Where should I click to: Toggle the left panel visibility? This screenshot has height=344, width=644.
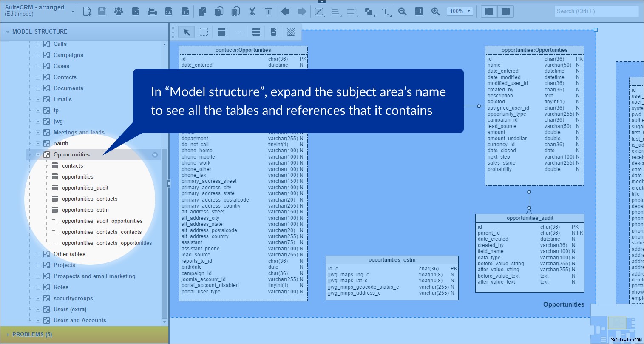[x=489, y=11]
